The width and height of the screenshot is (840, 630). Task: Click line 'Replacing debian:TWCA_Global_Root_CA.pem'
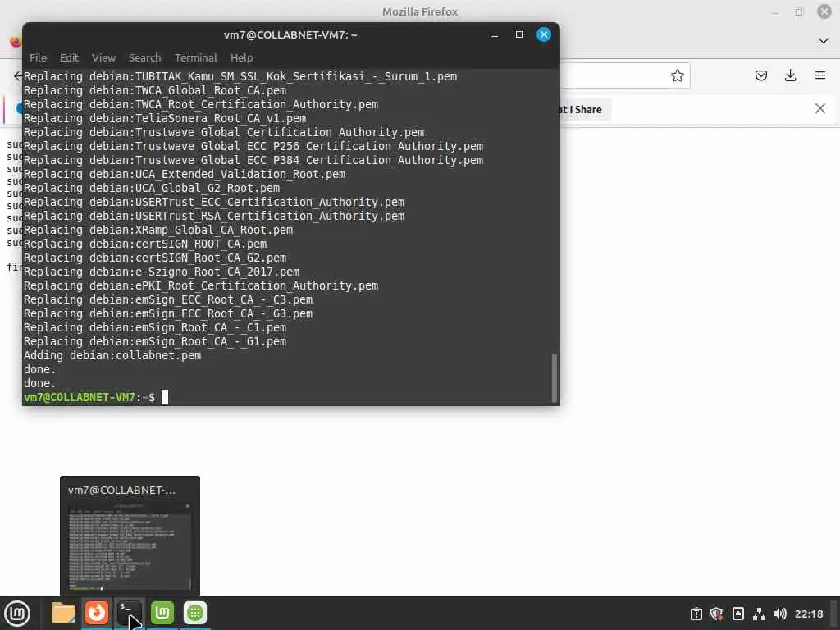[x=155, y=90]
